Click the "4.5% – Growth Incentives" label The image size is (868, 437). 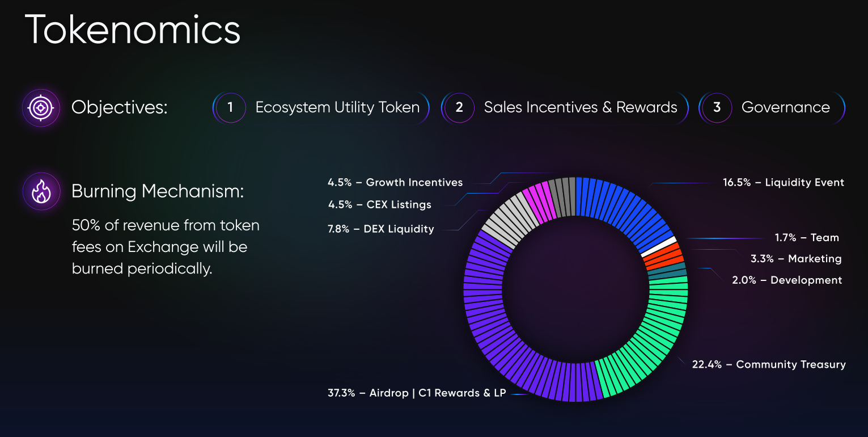[x=395, y=182]
